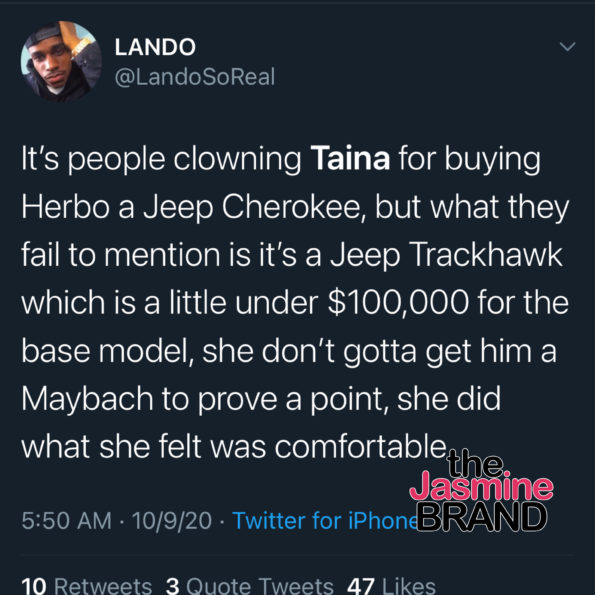Select the $100,000 price in the tweet
The width and height of the screenshot is (595, 595).
click(x=398, y=302)
